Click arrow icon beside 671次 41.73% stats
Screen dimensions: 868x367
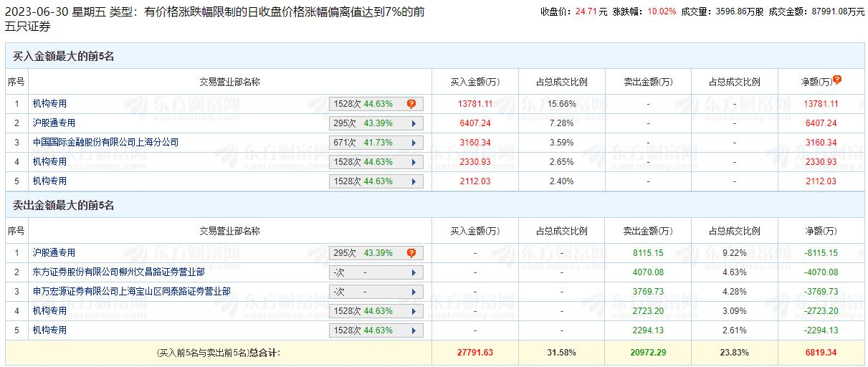pyautogui.click(x=414, y=143)
